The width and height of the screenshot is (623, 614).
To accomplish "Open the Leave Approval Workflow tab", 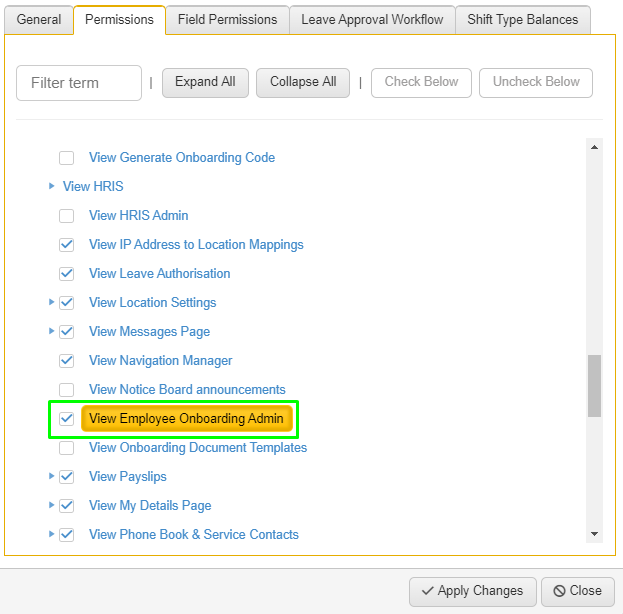I will tap(372, 19).
